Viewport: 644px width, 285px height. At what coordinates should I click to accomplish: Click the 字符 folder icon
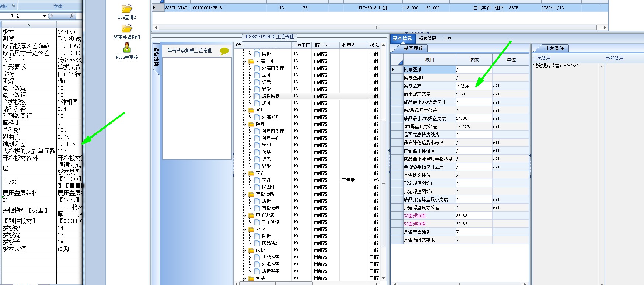251,173
